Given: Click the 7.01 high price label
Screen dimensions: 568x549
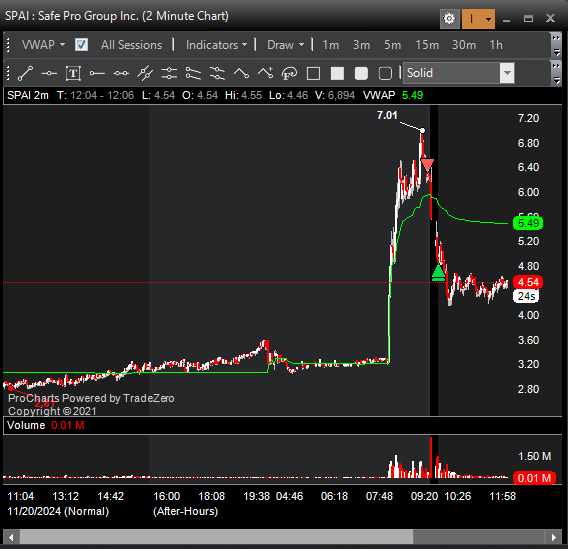Looking at the screenshot, I should click(x=387, y=115).
